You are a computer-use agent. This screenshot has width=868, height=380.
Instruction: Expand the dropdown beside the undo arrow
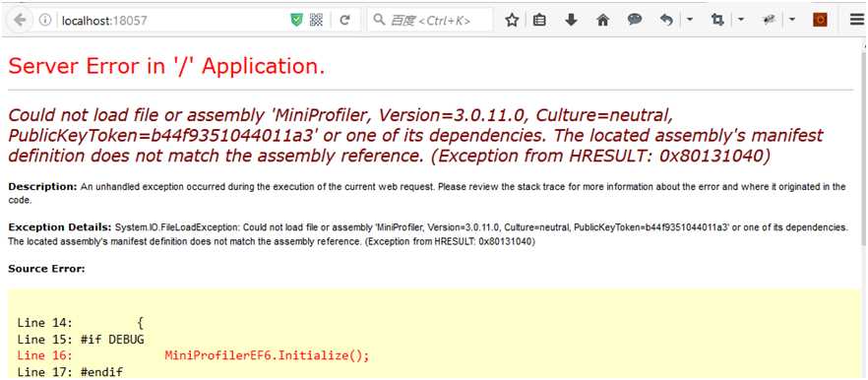tap(689, 20)
